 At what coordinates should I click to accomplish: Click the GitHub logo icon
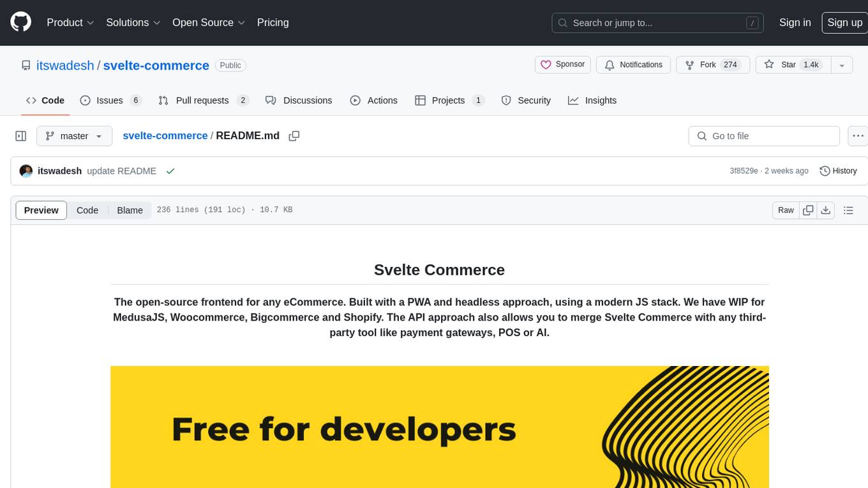[20, 22]
